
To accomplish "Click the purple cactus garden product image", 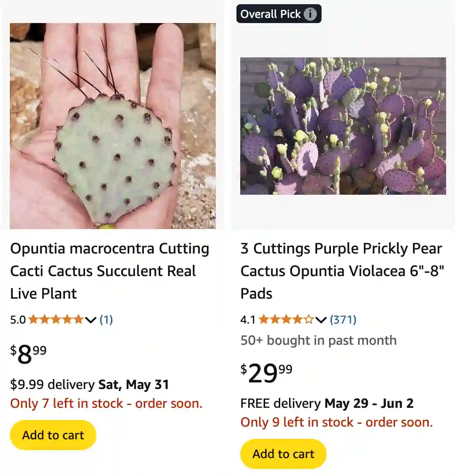I will 343,125.
